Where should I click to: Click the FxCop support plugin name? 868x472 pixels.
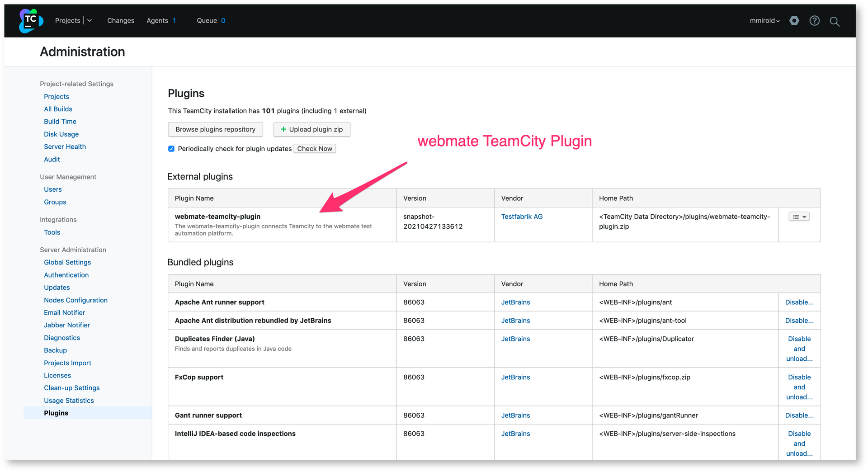199,378
